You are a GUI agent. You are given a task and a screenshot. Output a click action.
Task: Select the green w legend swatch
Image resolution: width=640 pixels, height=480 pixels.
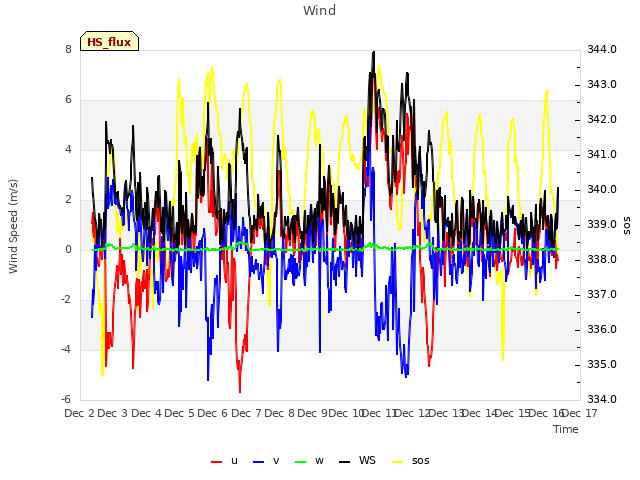[300, 462]
